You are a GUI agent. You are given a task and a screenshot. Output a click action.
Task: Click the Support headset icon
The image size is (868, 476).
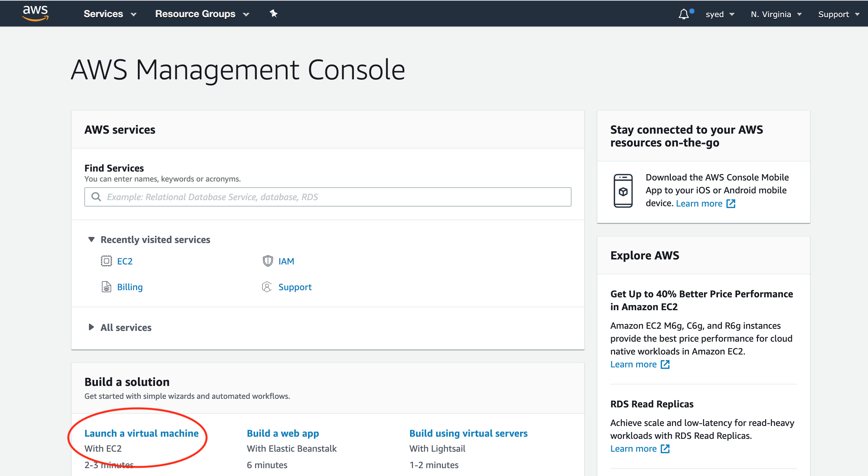point(267,287)
